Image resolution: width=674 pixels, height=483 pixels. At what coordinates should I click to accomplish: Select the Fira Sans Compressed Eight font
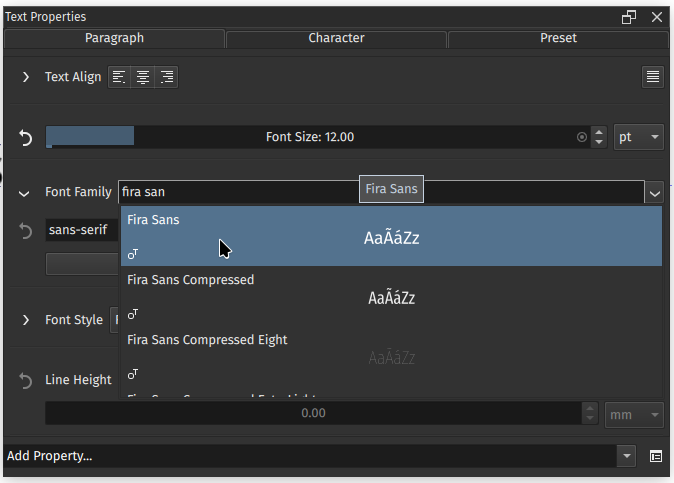[x=392, y=356]
